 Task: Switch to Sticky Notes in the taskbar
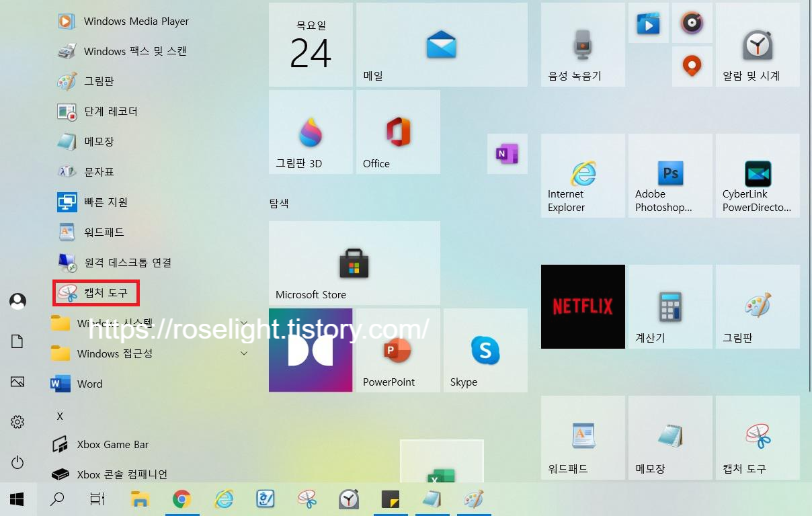391,499
